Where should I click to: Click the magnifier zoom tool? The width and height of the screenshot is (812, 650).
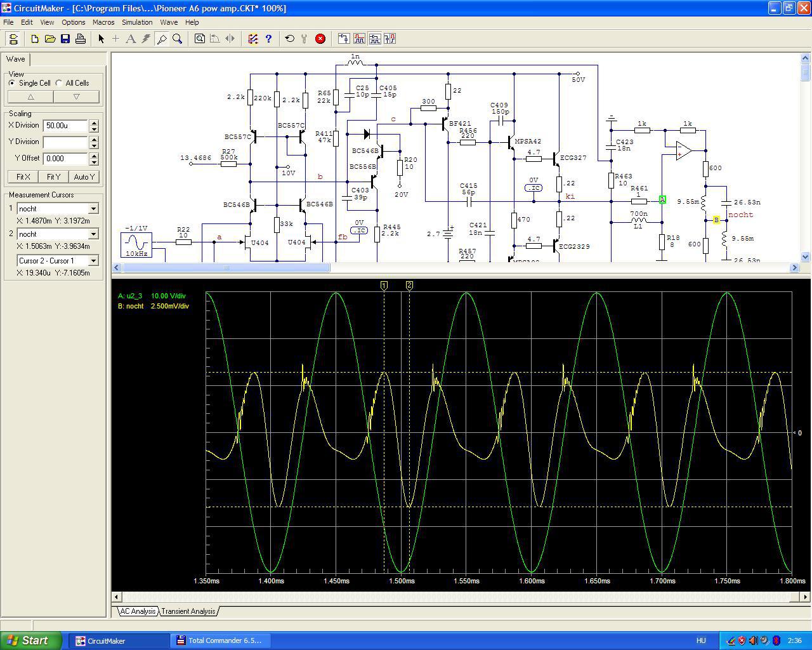178,39
